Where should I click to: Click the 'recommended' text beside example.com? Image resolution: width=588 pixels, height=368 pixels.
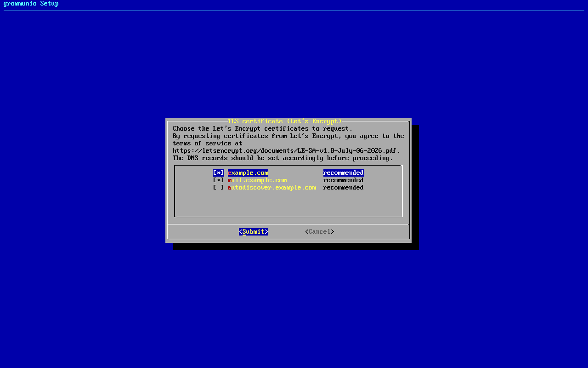pos(344,173)
